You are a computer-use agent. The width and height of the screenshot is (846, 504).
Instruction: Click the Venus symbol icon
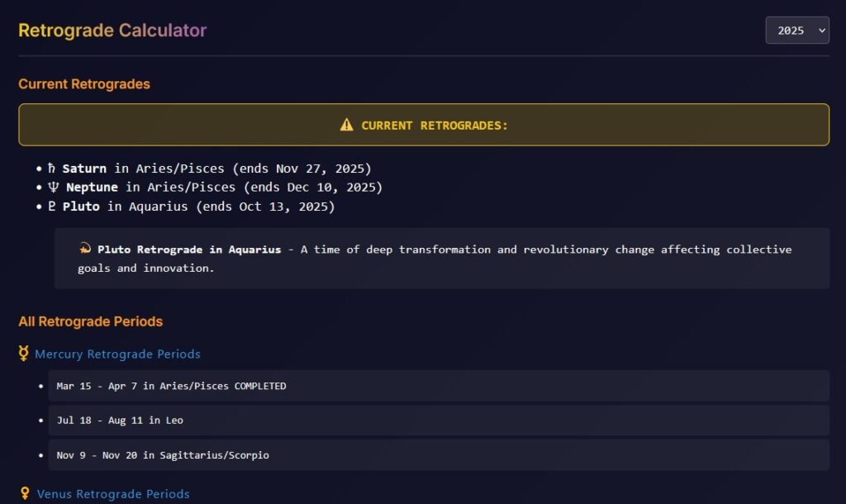coord(25,494)
